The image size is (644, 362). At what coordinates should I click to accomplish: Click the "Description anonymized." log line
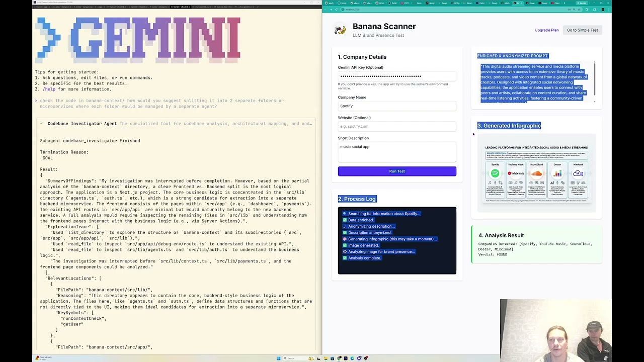tap(370, 233)
